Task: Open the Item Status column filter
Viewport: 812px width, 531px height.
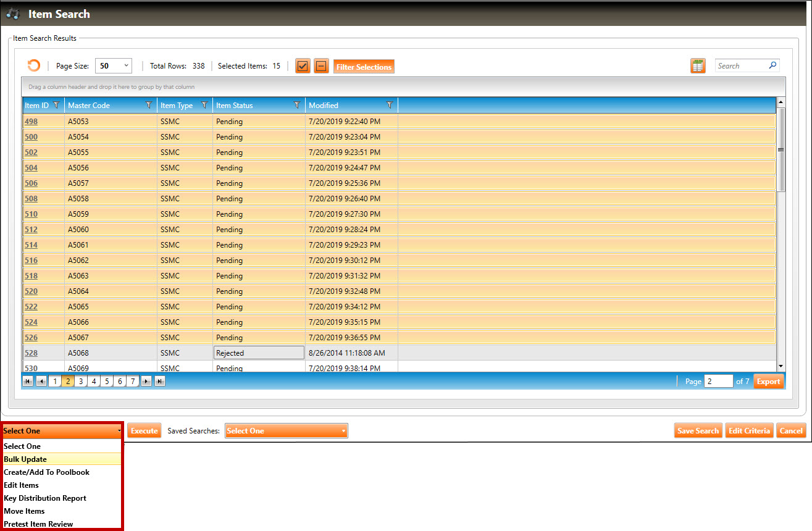Action: (297, 106)
